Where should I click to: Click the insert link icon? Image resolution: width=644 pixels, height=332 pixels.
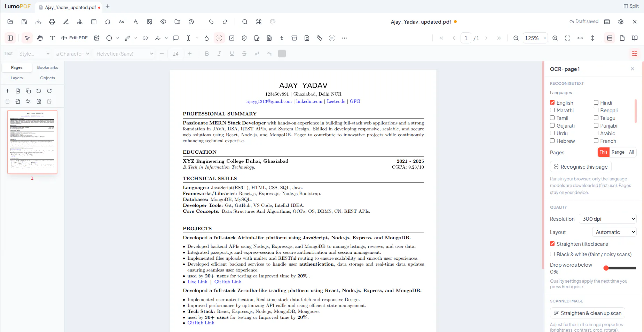[x=146, y=38]
